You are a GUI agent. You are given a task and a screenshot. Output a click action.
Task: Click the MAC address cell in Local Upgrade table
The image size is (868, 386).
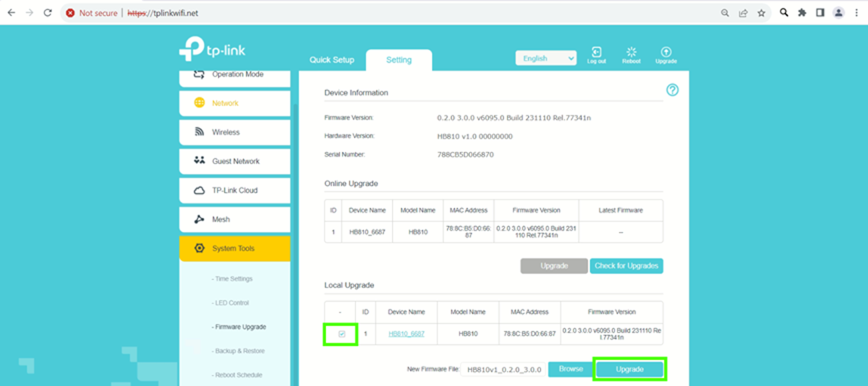[529, 334]
